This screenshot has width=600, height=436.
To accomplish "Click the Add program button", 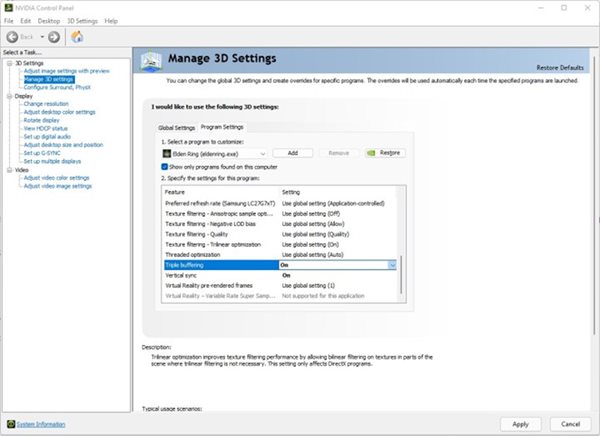I will point(293,153).
